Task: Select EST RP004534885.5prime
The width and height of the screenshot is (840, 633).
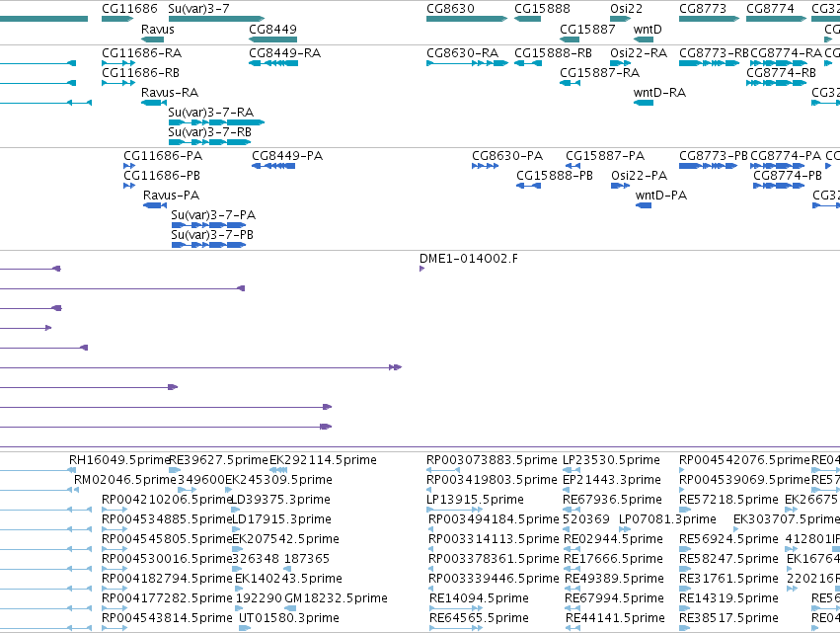Action: (x=167, y=519)
